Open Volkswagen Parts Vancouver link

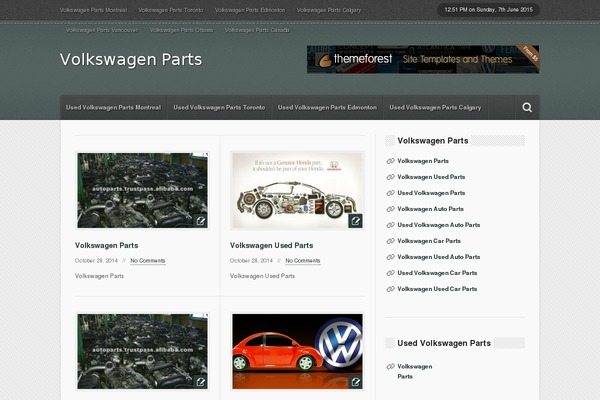click(102, 30)
